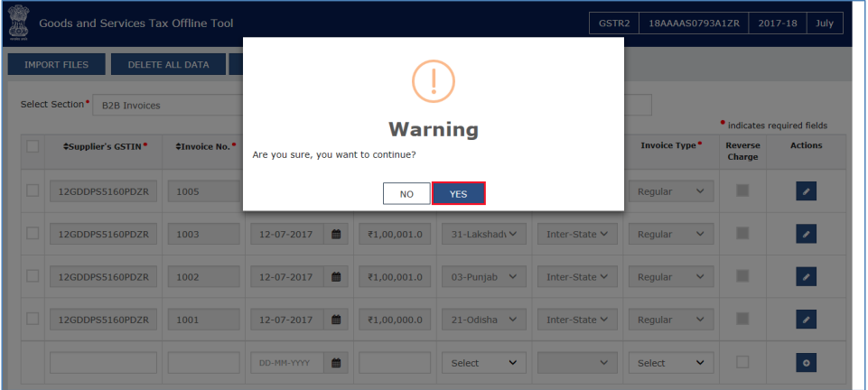Open Select Section B2B Invoices dropdown

[x=168, y=105]
